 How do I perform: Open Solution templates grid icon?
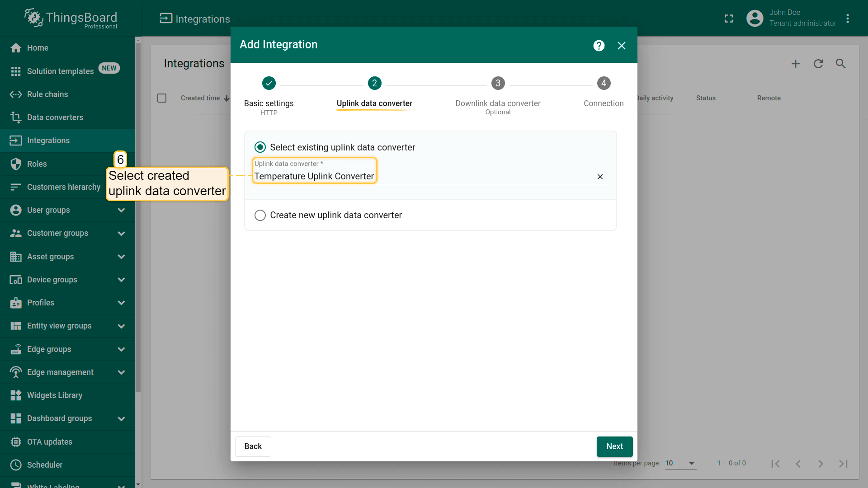(x=16, y=71)
